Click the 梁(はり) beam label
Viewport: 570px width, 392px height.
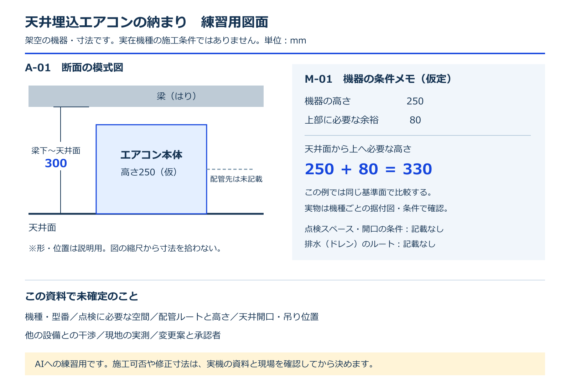(177, 96)
